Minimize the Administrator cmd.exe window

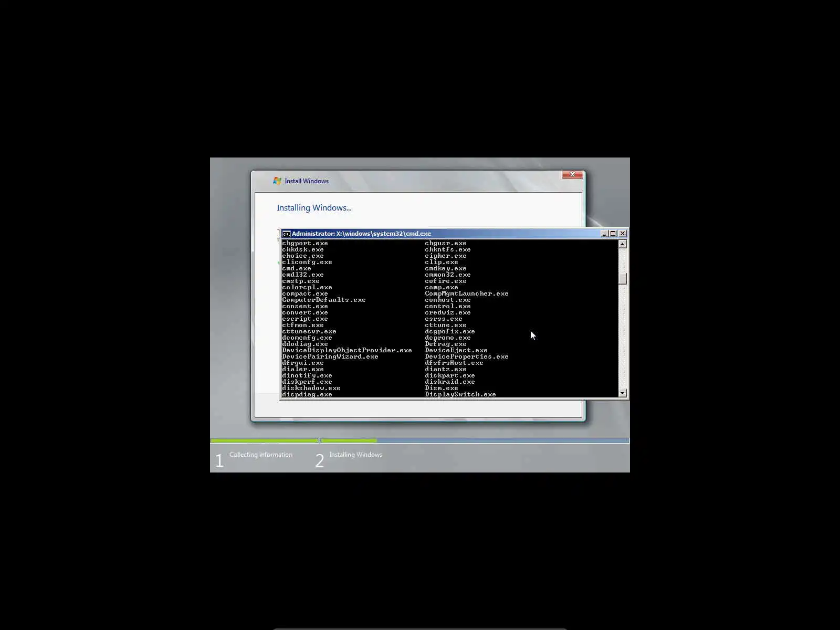pos(604,234)
